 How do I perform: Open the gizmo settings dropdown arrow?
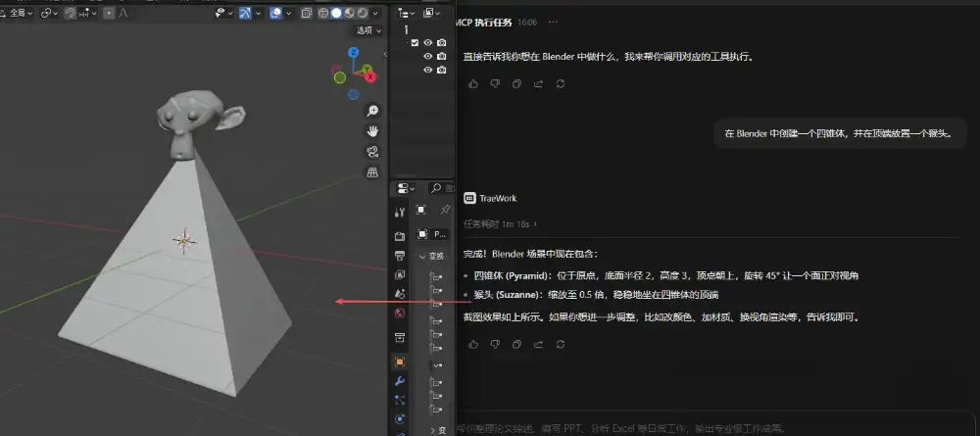[x=258, y=13]
